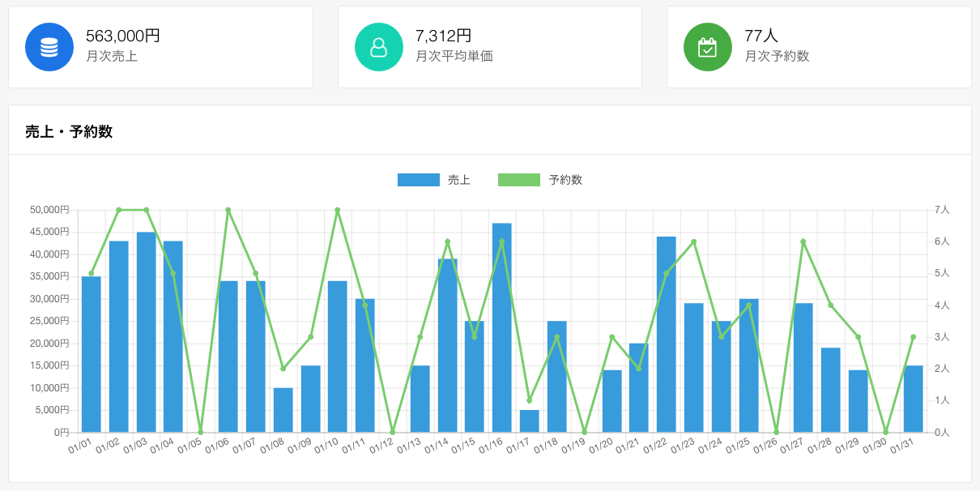The image size is (980, 491).
Task: Click the 563,000円 monthly sales value
Action: coord(123,36)
